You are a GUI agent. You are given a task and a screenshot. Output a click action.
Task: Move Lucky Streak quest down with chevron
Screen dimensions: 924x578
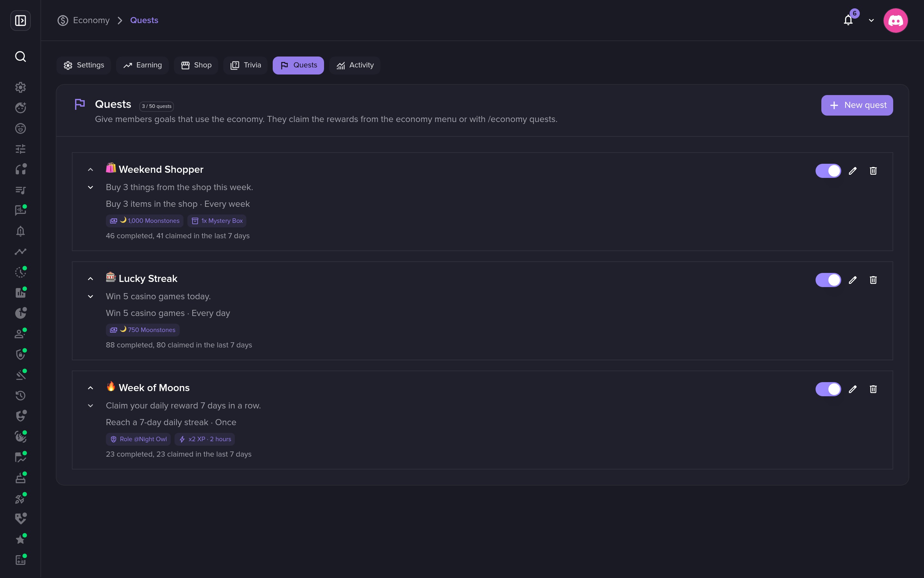pos(90,297)
